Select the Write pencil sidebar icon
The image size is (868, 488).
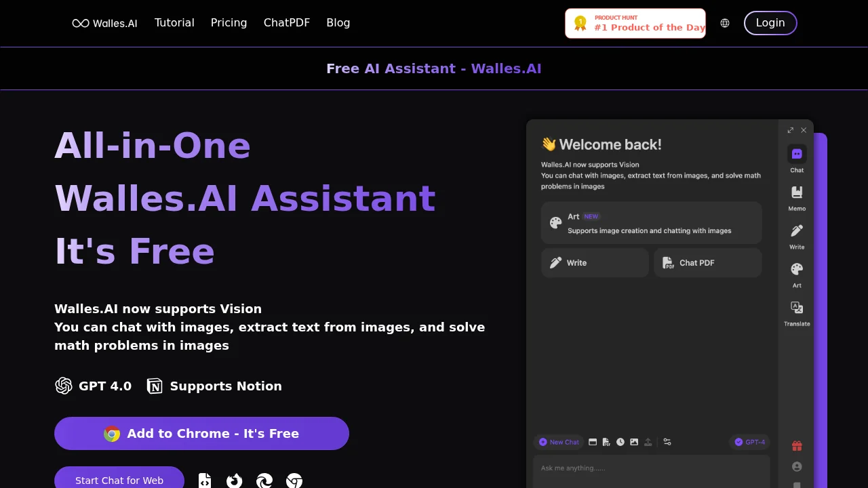[x=797, y=231]
